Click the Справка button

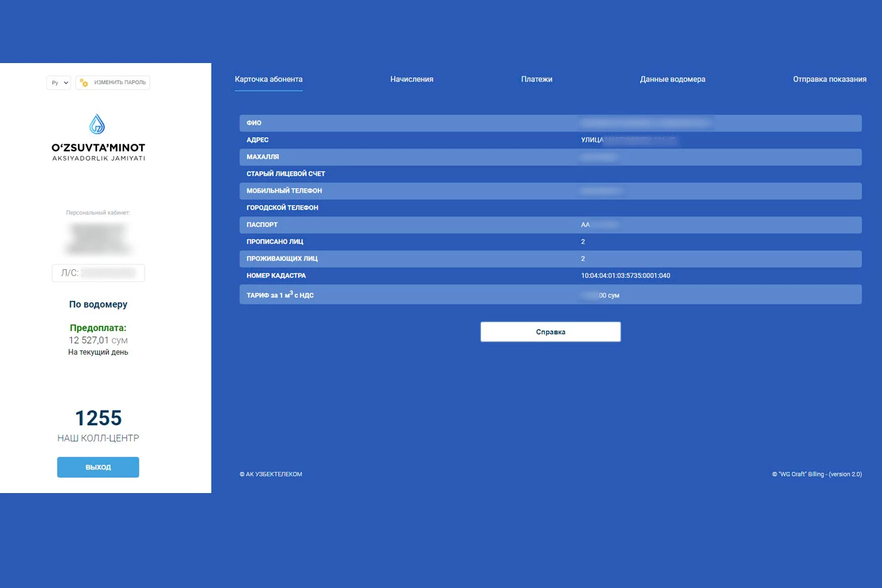pos(550,332)
